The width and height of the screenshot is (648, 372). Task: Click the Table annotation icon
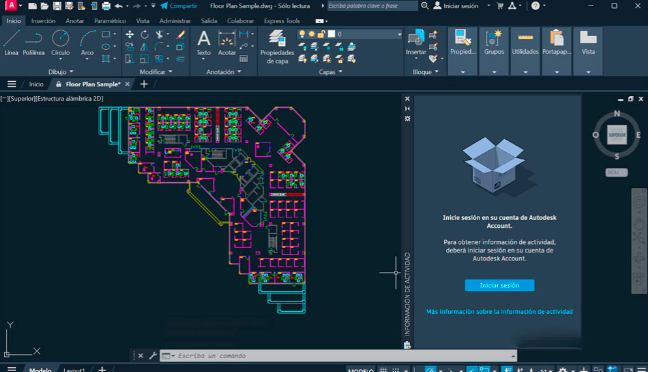coord(244,59)
